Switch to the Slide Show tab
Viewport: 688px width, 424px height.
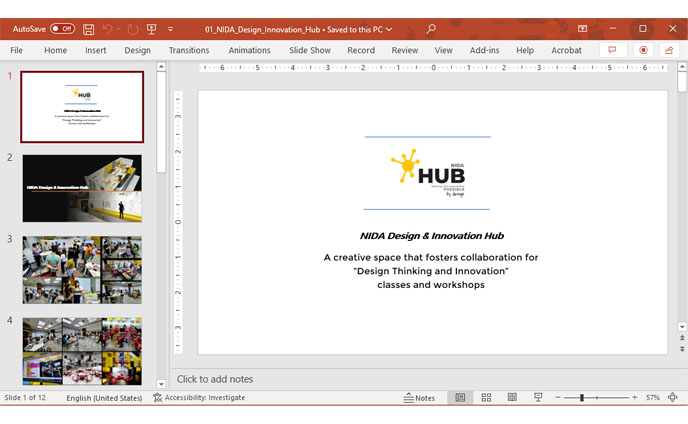click(x=310, y=50)
